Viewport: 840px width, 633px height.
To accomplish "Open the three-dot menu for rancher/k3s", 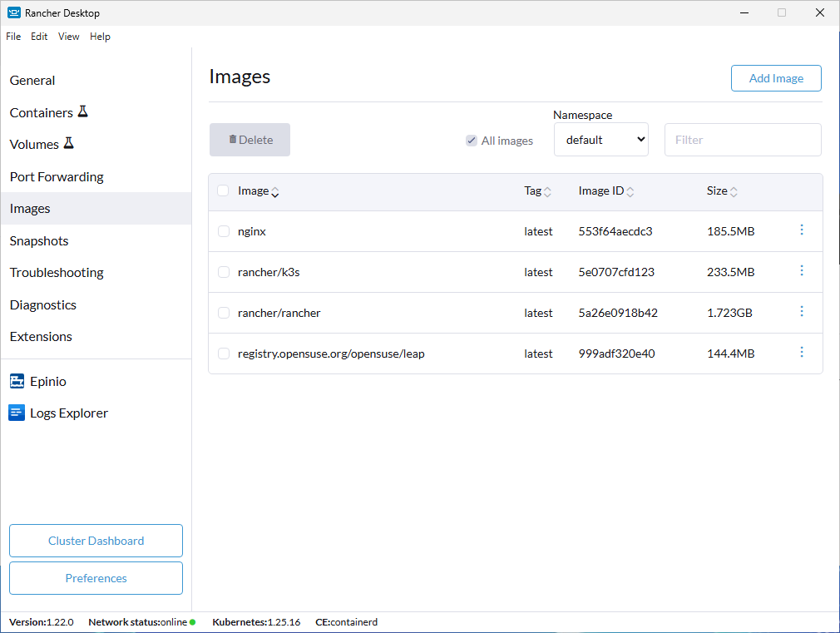I will click(802, 271).
